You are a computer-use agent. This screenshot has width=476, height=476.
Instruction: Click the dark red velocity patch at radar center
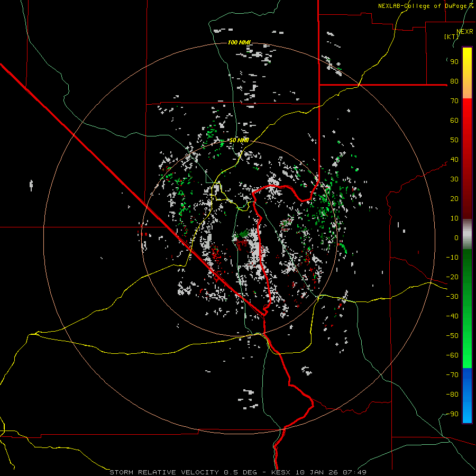tap(241, 243)
